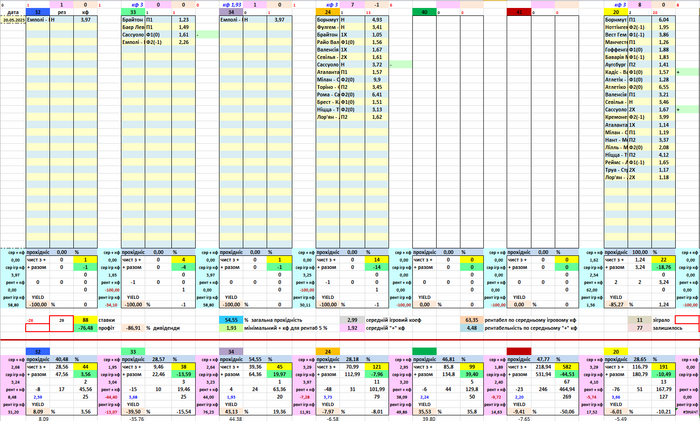Select the 'Торіно' team cell
This screenshot has width=700, height=421.
tap(328, 87)
